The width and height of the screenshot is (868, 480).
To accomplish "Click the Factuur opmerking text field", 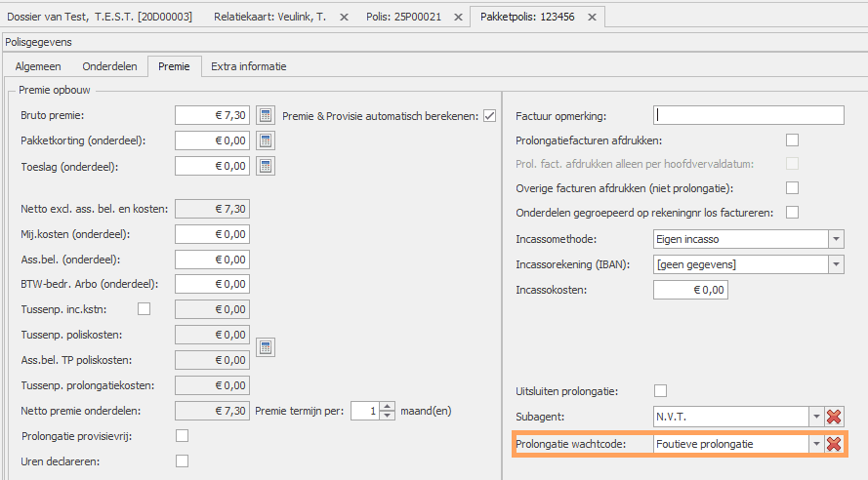I will pyautogui.click(x=749, y=115).
